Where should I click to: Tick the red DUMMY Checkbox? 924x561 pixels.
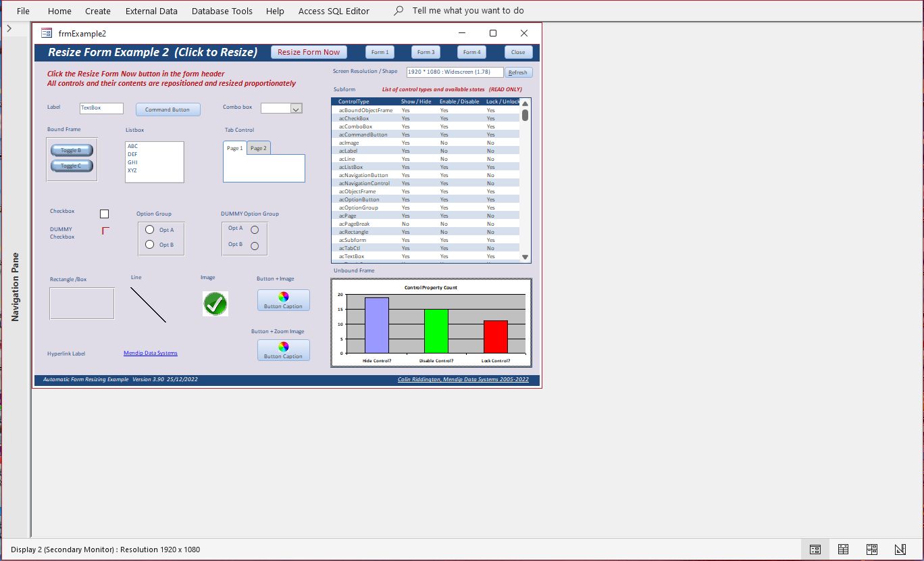click(105, 230)
